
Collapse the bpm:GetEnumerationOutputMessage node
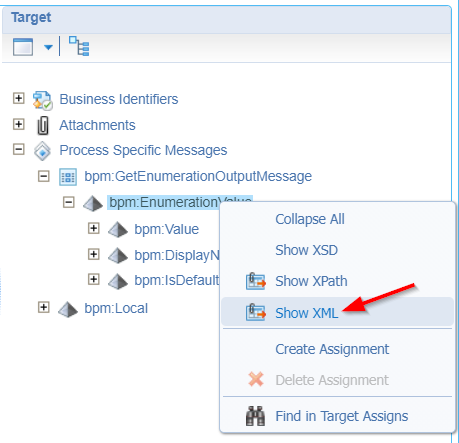point(44,176)
